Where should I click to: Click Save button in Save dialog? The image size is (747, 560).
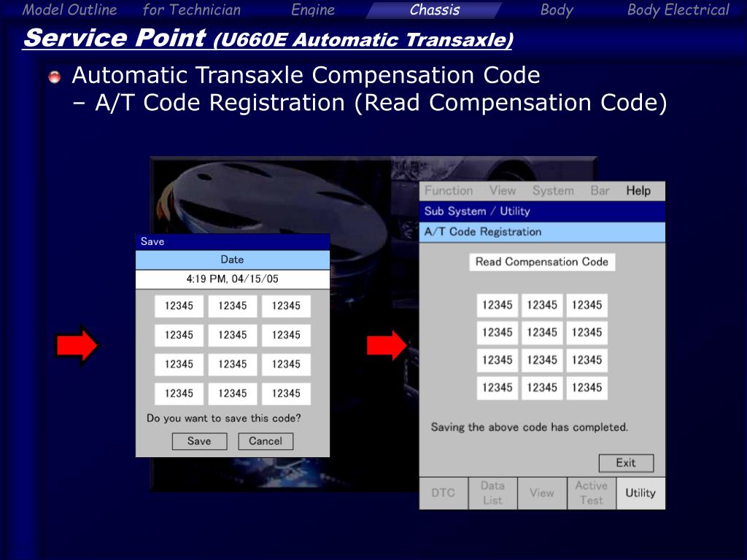click(199, 441)
